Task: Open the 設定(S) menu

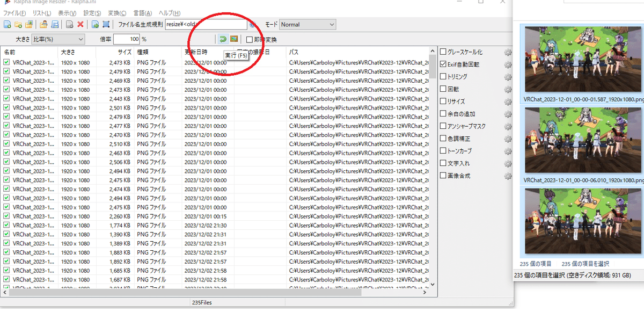Action: (x=93, y=13)
